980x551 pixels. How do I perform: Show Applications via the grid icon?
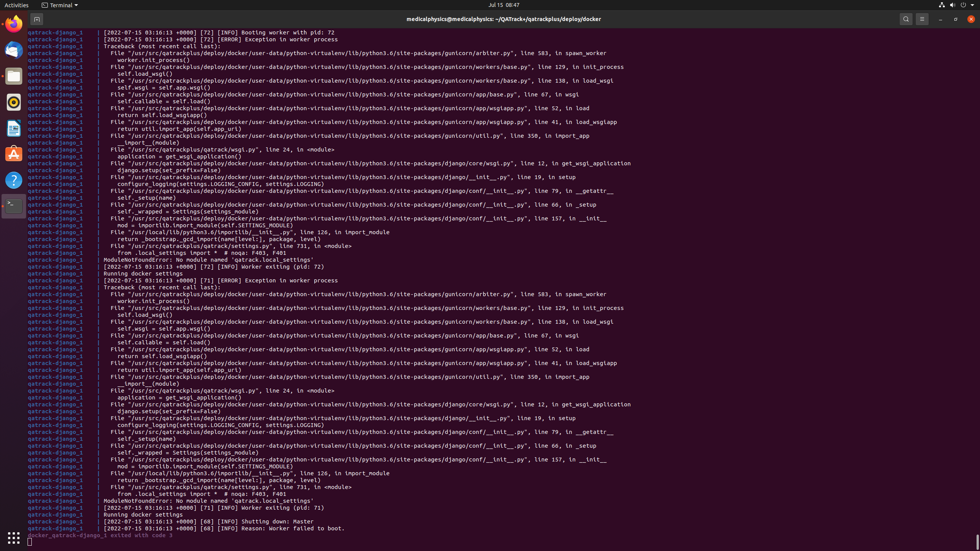[13, 538]
